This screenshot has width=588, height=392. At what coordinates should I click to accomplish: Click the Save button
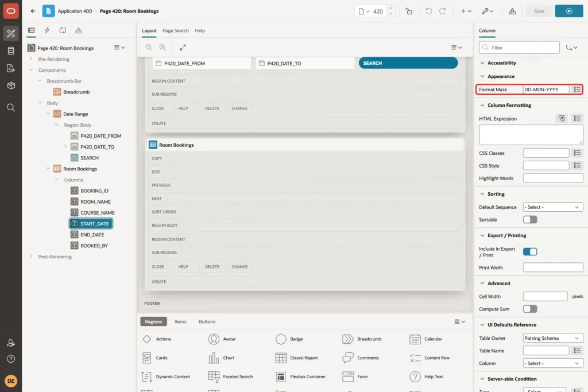coord(539,11)
